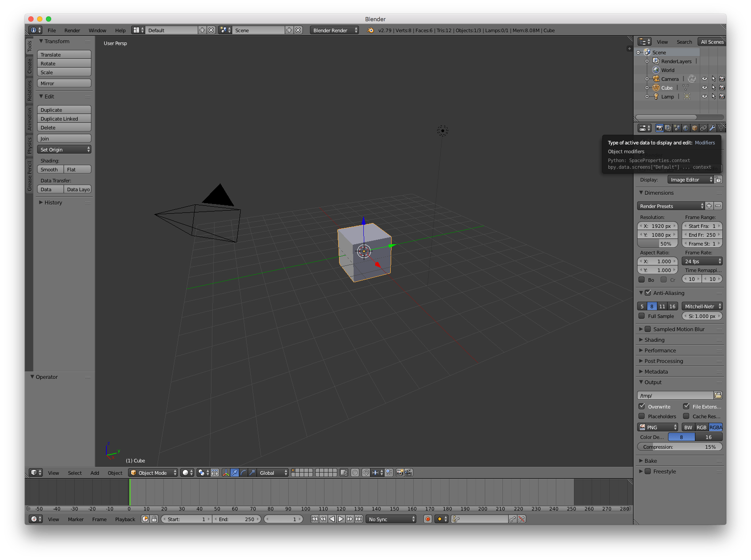
Task: Click the Duplicate Linked button
Action: coord(64,118)
